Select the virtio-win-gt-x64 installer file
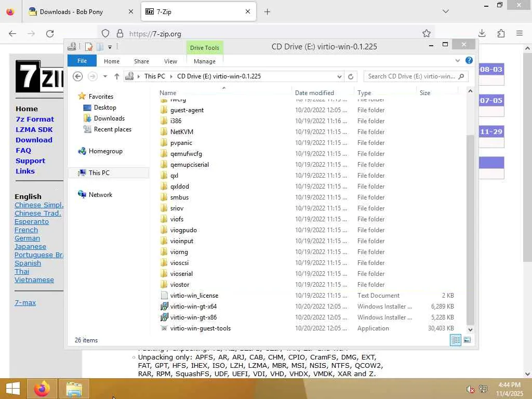This screenshot has width=532, height=399. (193, 307)
